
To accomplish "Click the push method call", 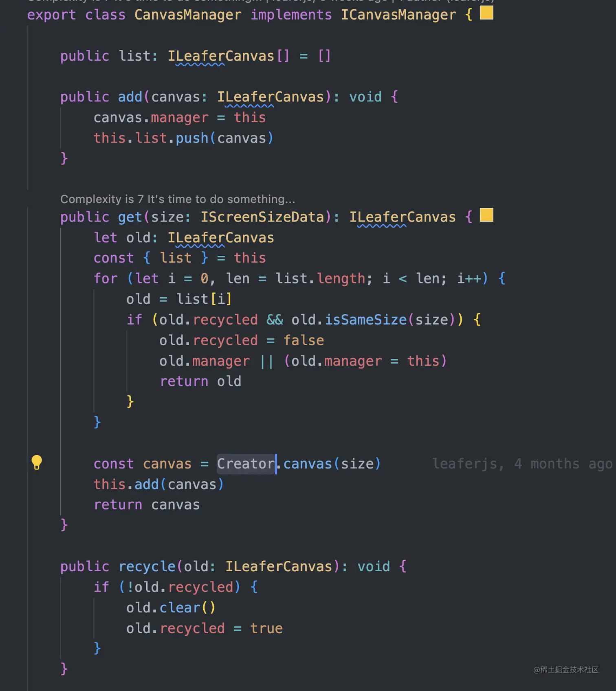I will coord(192,138).
